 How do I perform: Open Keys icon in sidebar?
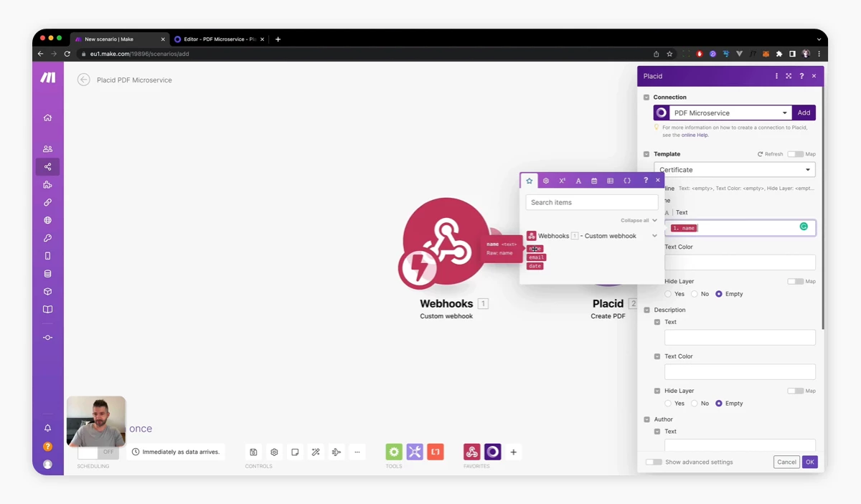(47, 238)
